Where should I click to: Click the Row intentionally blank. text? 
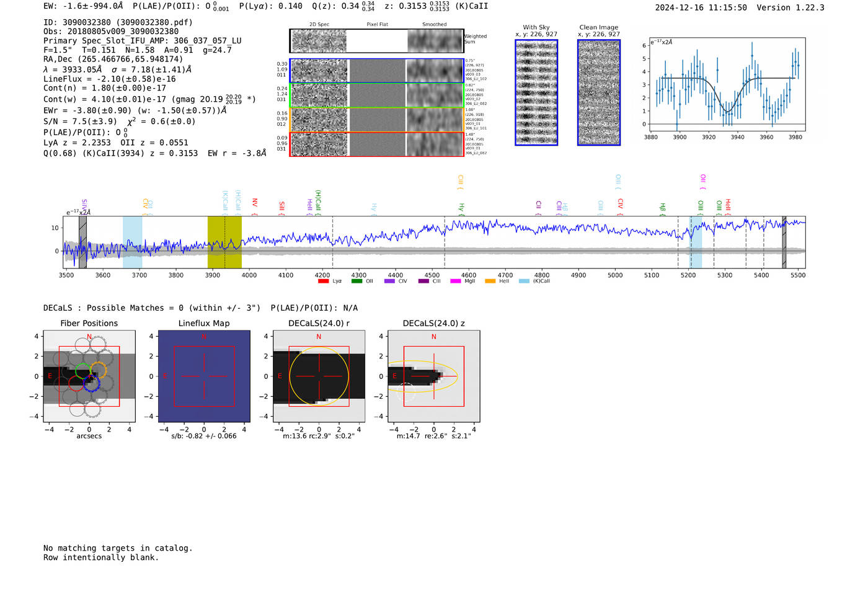(x=101, y=558)
